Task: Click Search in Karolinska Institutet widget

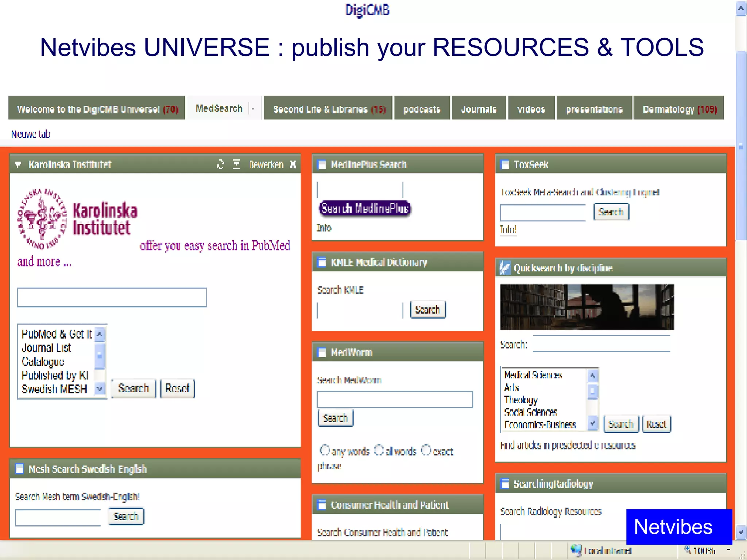Action: tap(133, 388)
